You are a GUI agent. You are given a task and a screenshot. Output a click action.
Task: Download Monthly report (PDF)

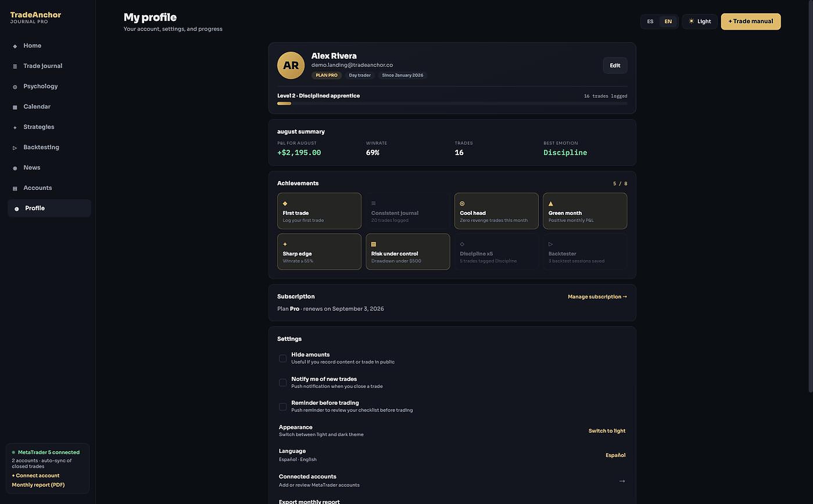(x=38, y=485)
